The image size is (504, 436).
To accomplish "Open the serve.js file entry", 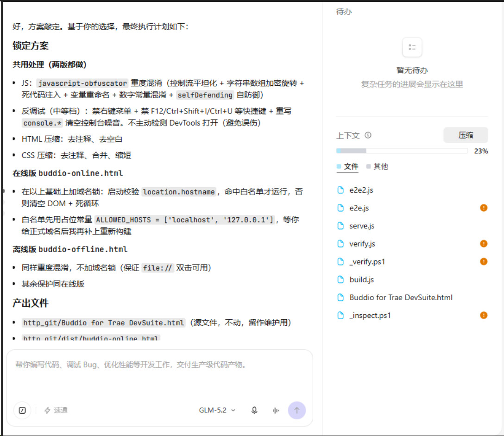I will pos(412,226).
